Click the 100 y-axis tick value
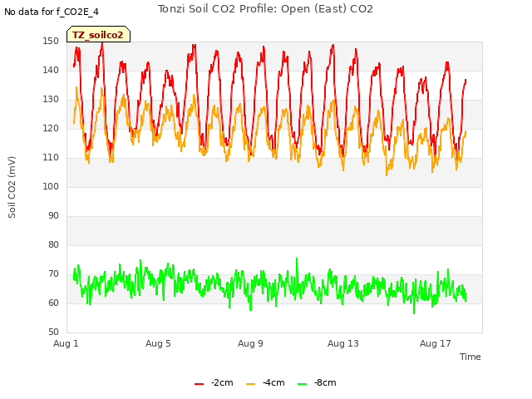This screenshot has width=532, height=399. pos(51,186)
